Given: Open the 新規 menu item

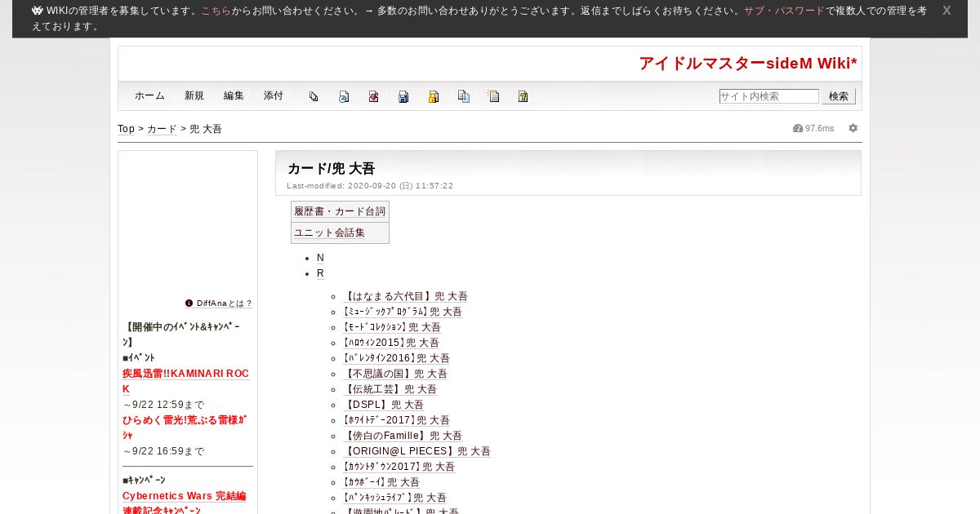Looking at the screenshot, I should click(194, 95).
